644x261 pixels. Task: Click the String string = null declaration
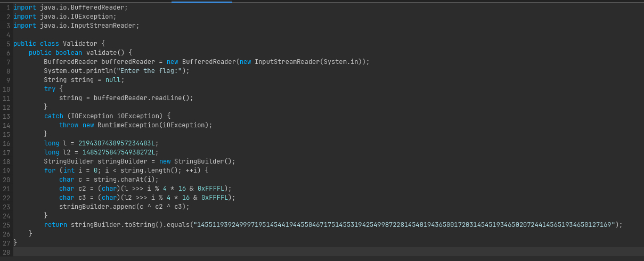[84, 80]
